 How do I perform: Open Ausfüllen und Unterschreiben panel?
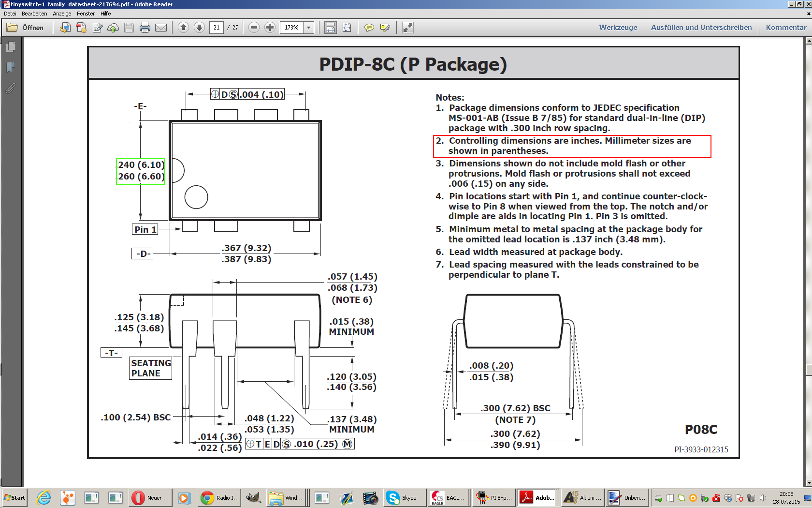[701, 28]
